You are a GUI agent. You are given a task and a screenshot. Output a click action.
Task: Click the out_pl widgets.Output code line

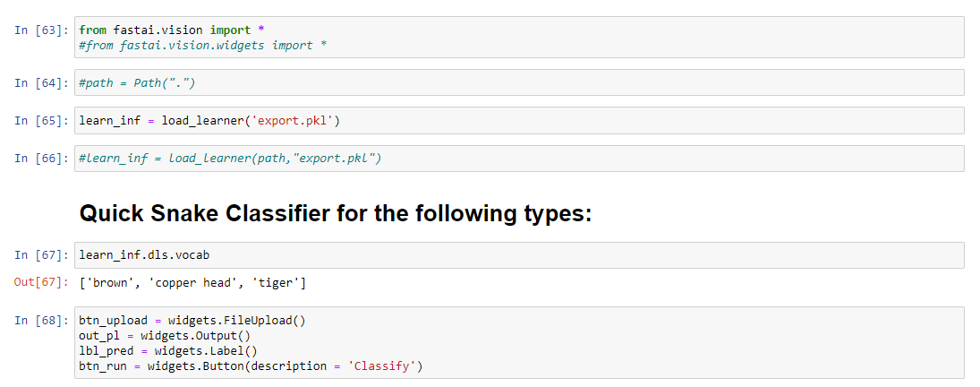pyautogui.click(x=165, y=336)
